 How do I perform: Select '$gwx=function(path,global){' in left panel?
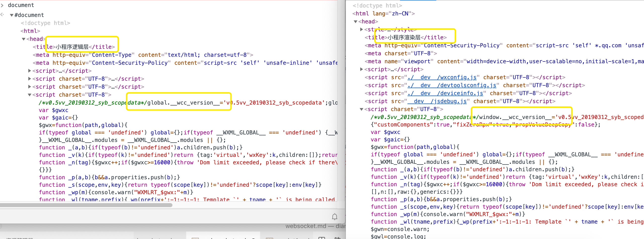(83, 125)
